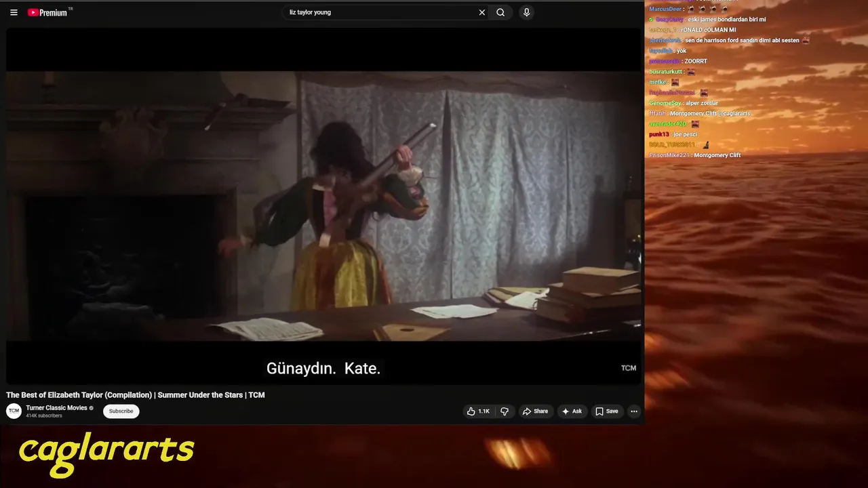This screenshot has height=488, width=868.
Task: Click the magnifier search button
Action: pos(500,12)
